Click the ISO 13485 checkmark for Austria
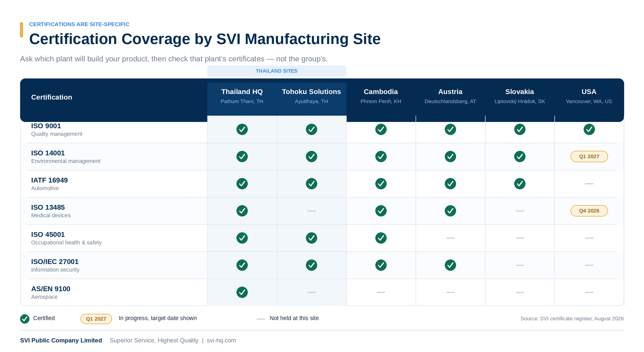 point(450,211)
